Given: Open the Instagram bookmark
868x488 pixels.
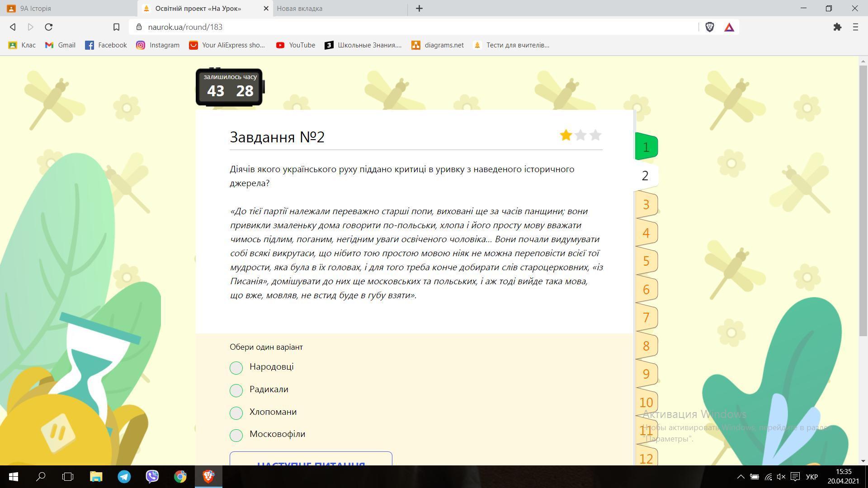Looking at the screenshot, I should coord(158,45).
